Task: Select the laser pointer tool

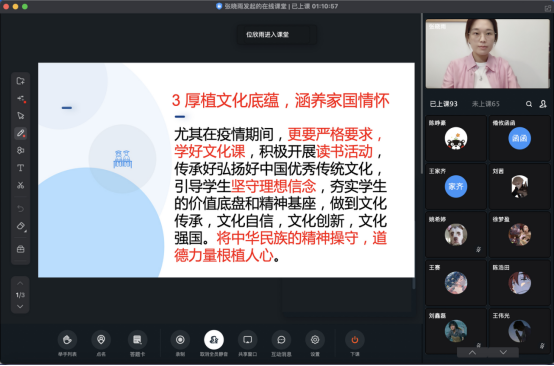Action: (x=20, y=98)
